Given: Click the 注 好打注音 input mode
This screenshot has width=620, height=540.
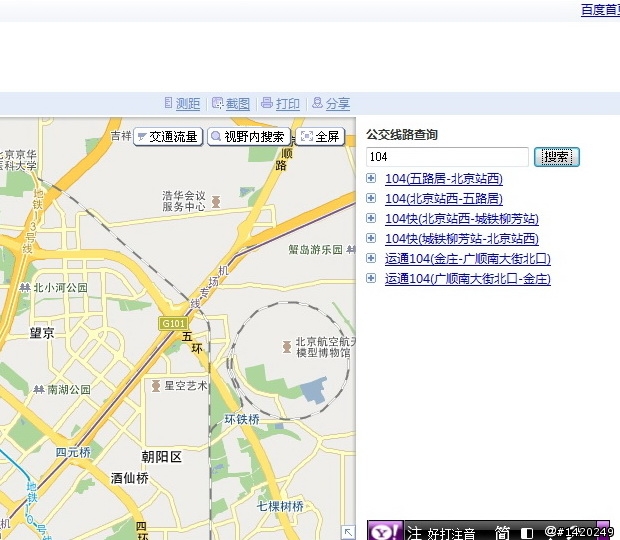Looking at the screenshot, I should (440, 532).
